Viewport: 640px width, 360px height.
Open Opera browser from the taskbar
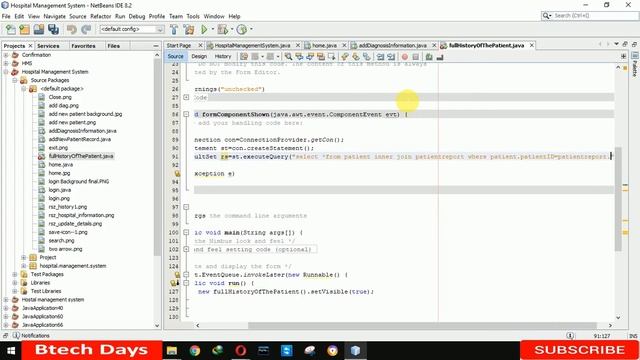click(x=240, y=351)
